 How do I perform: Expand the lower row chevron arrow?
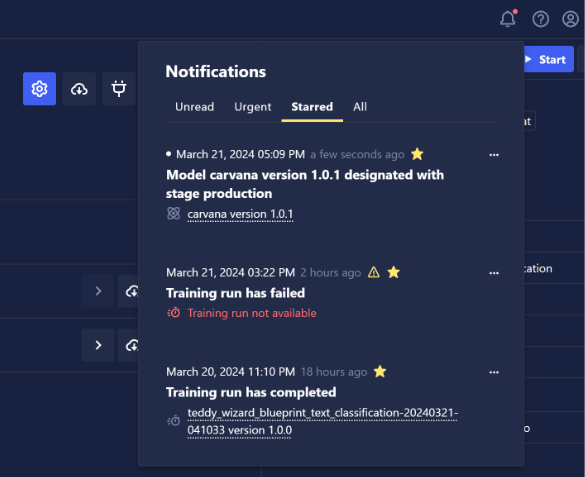pos(98,345)
